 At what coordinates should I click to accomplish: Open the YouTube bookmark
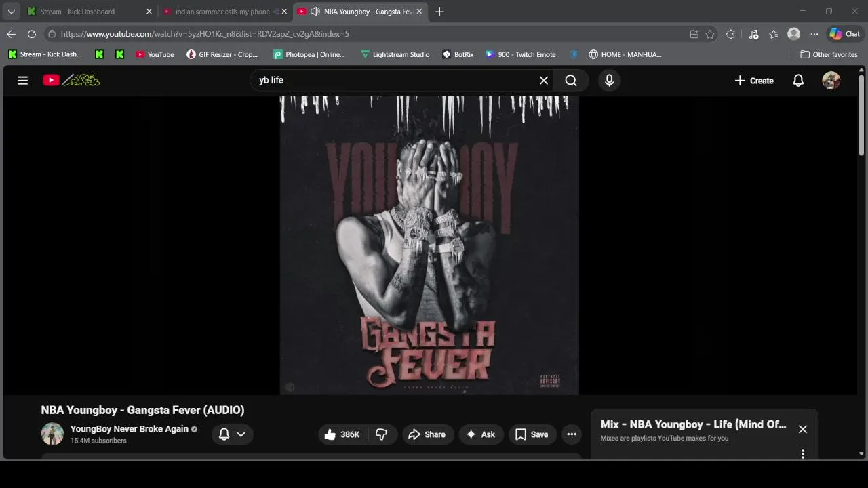[x=155, y=54]
